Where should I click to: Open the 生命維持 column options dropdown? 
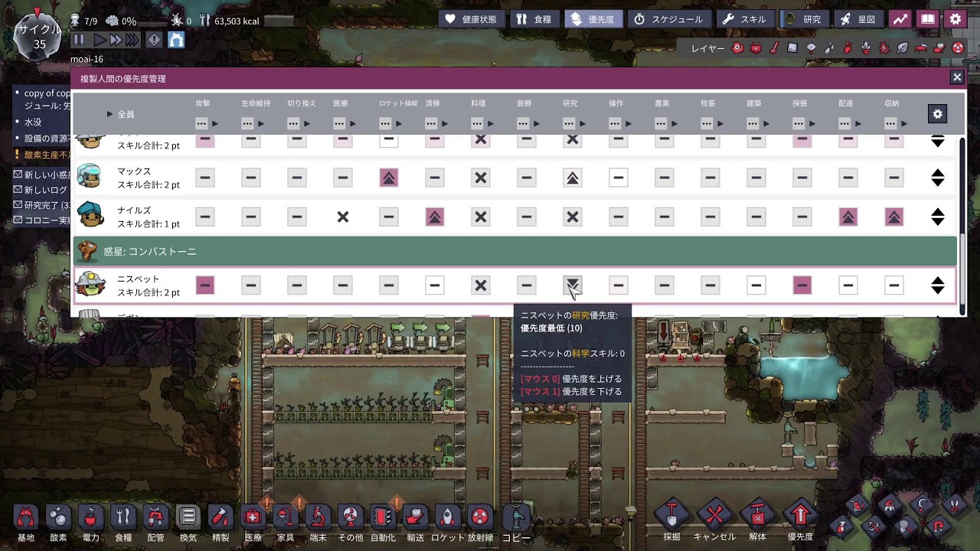(x=247, y=123)
